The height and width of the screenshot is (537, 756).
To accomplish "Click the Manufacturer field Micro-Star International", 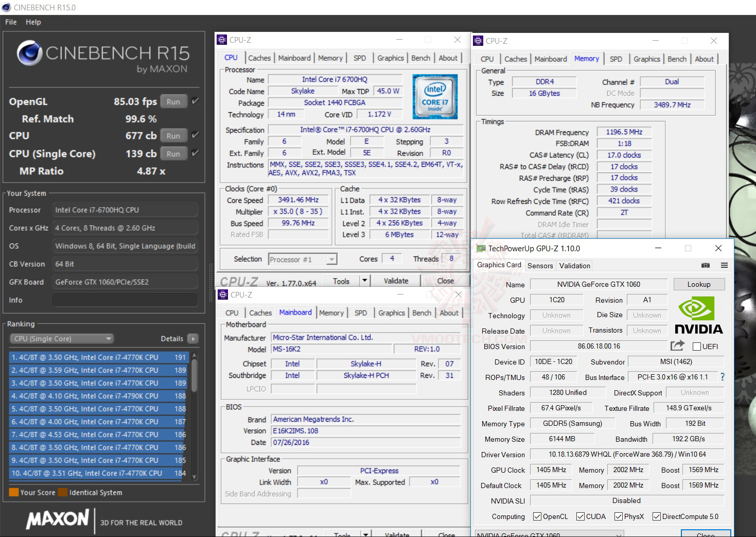I will tap(366, 338).
